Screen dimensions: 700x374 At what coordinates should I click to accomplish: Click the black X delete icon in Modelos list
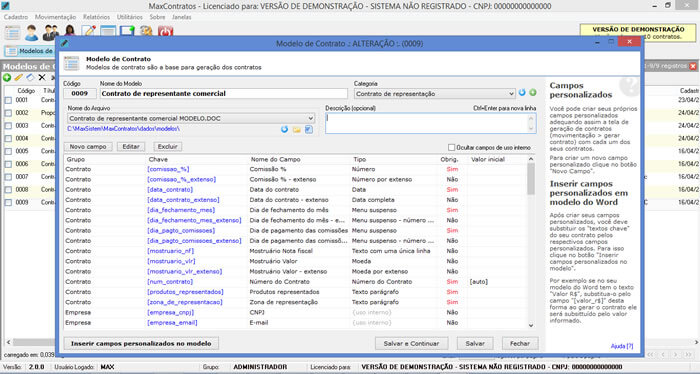[x=42, y=78]
